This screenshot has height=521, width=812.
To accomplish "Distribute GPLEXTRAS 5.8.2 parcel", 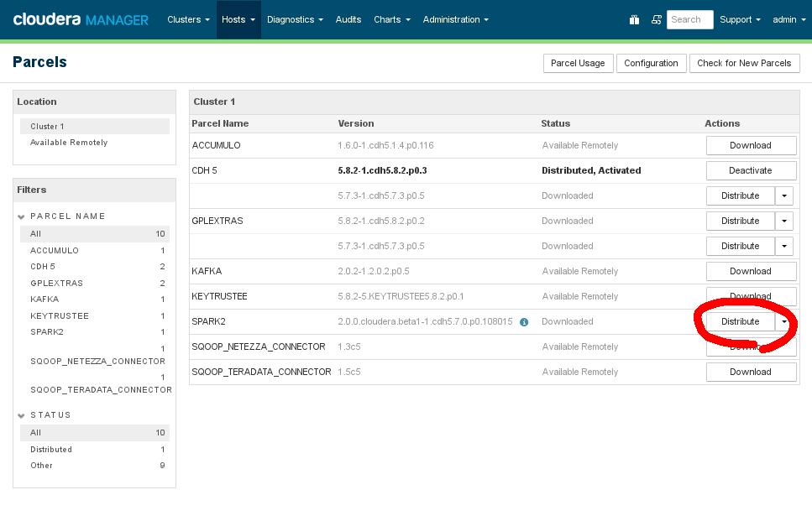I will tap(741, 221).
